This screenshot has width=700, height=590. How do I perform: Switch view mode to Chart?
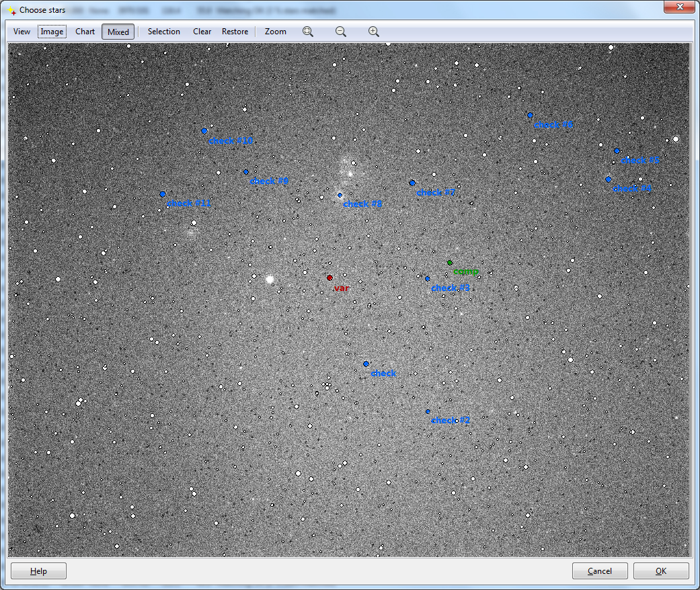pos(85,32)
